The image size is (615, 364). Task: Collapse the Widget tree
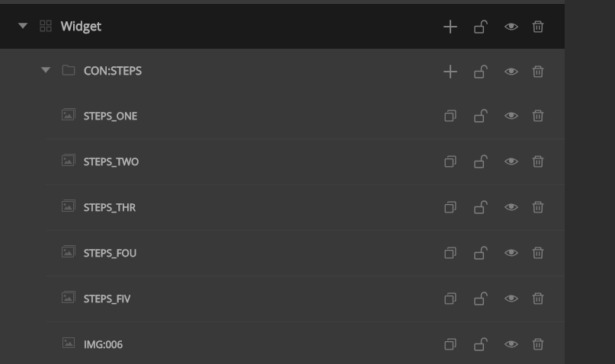23,27
